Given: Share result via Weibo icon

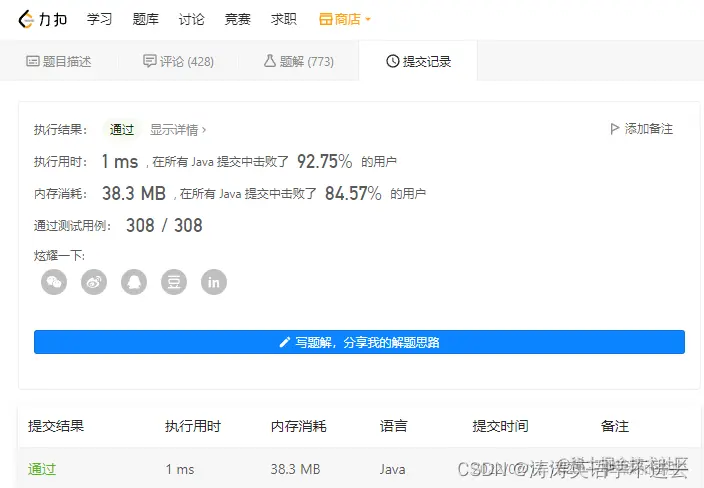Looking at the screenshot, I should pos(94,282).
